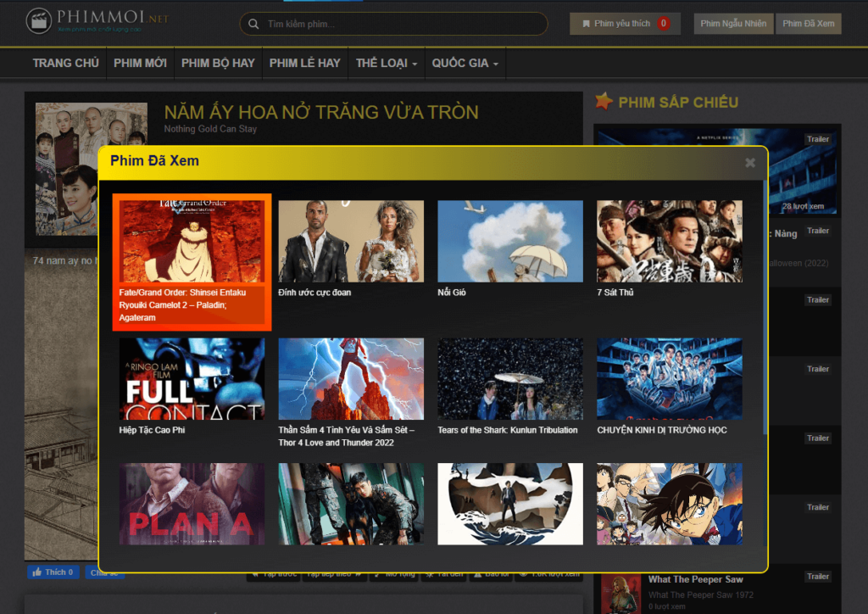Go to Trang Chủ menu
This screenshot has width=868, height=614.
pyautogui.click(x=66, y=63)
